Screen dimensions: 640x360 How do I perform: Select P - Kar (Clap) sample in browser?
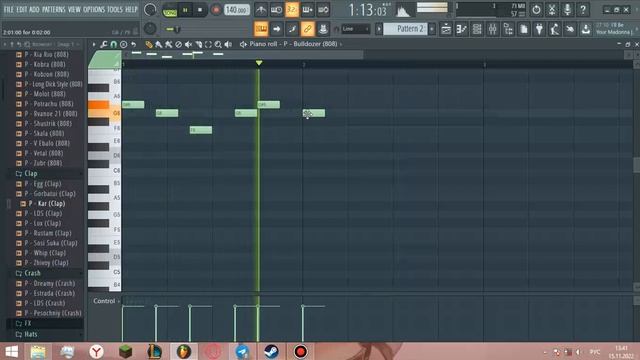click(47, 203)
